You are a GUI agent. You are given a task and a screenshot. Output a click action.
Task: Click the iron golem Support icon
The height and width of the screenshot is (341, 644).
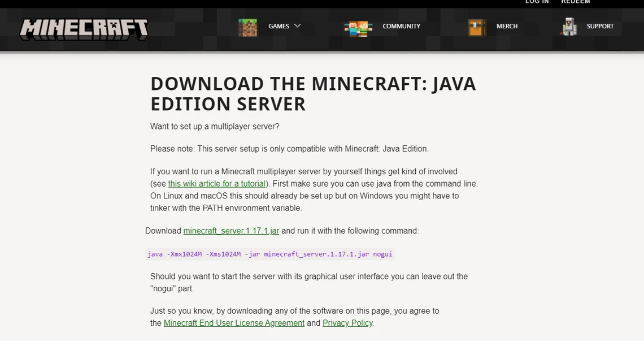coord(569,27)
